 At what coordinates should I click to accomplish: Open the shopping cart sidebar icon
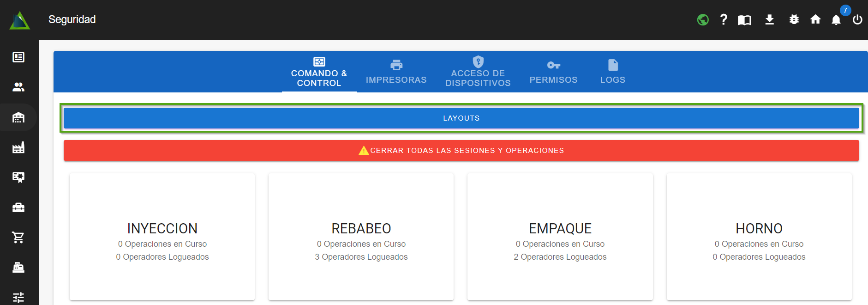coord(18,237)
